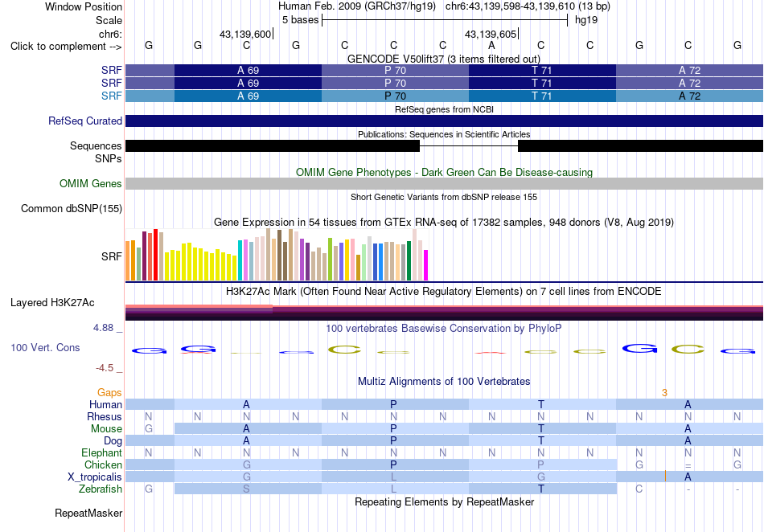Click the H3K27Ac Mark track title
Viewport: 764px width, 532px height.
click(x=443, y=291)
